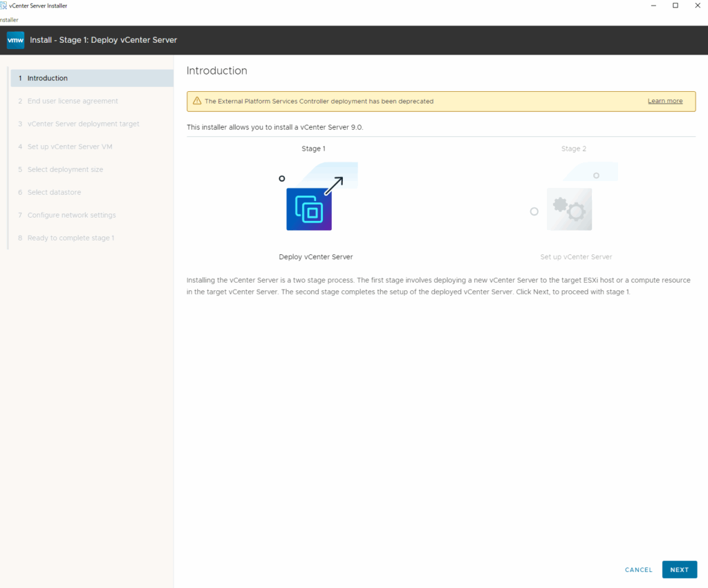The width and height of the screenshot is (708, 588).
Task: Select End user license agreement step
Action: (72, 101)
